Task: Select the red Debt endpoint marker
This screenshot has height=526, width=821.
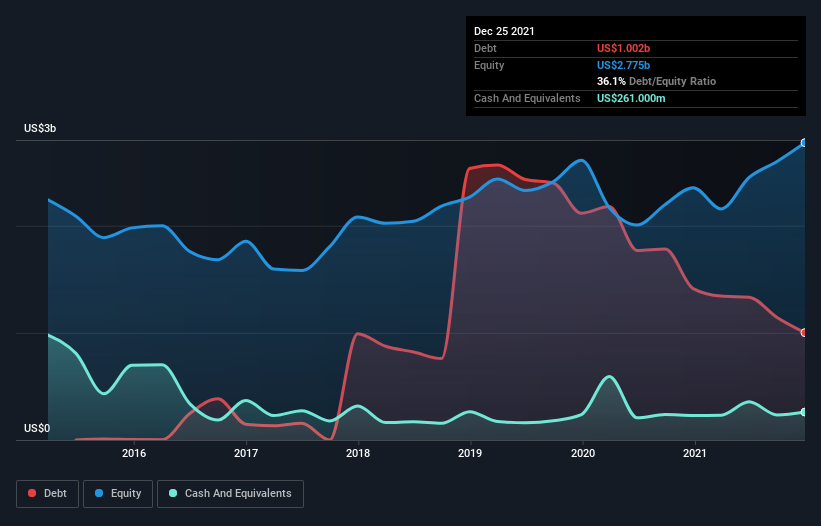Action: (804, 333)
